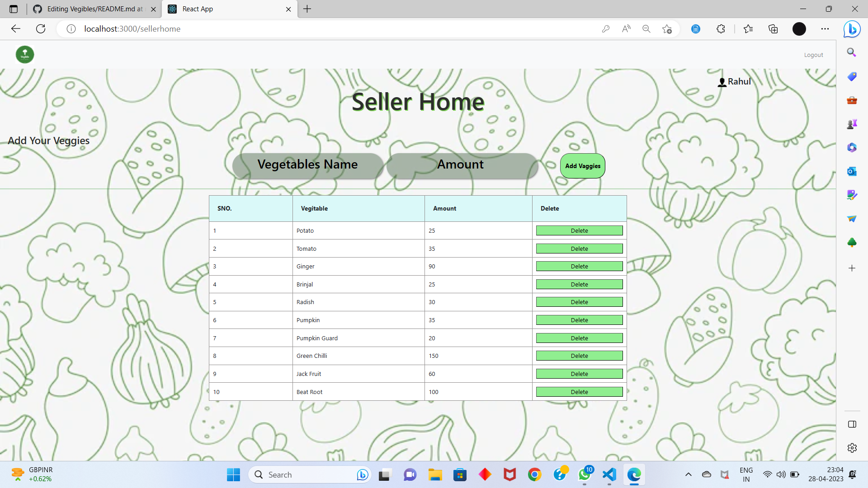Screen dimensions: 868x488
Task: Open WhatsApp from the taskbar
Action: click(x=584, y=474)
